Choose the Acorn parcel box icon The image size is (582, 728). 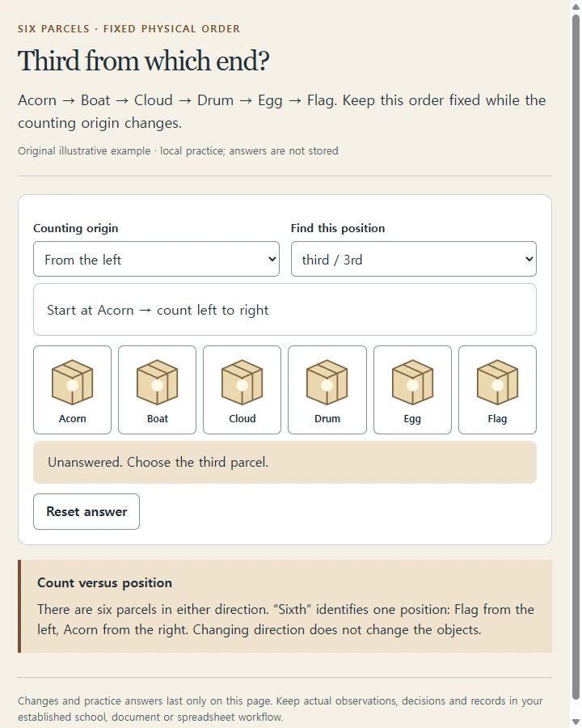(x=73, y=382)
